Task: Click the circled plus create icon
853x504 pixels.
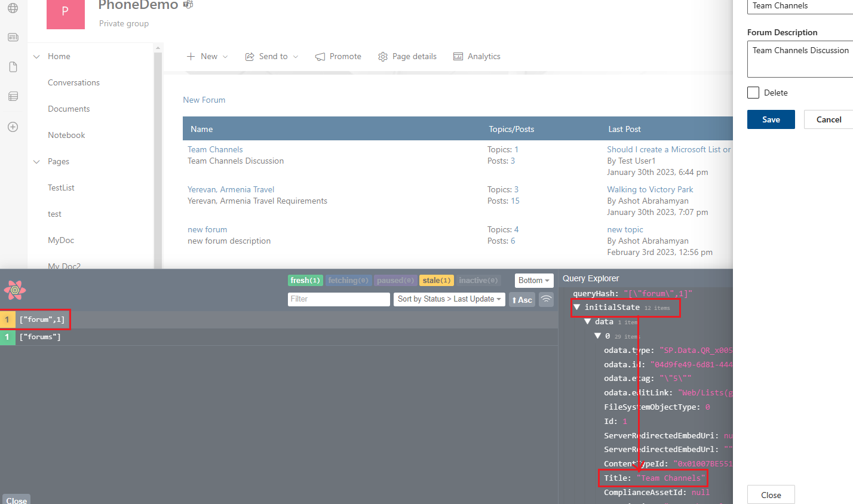Action: (x=13, y=127)
